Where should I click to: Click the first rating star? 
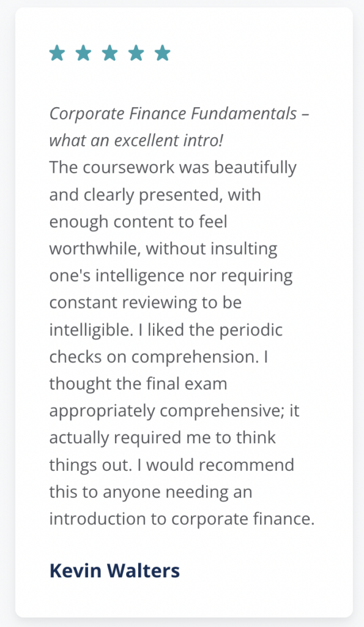tap(57, 53)
